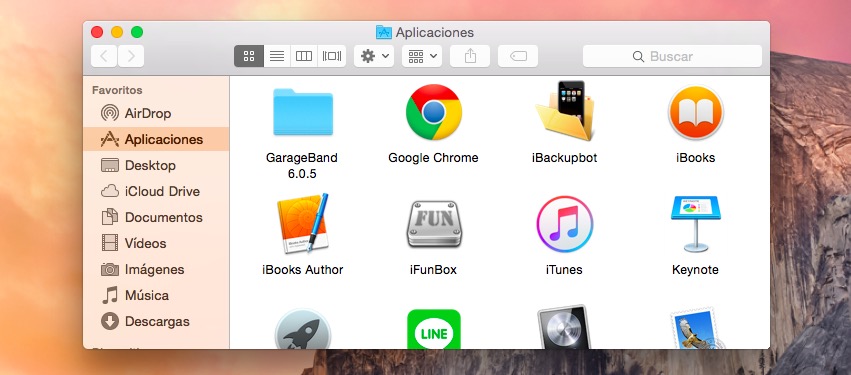The image size is (851, 375).
Task: Click the Favoritos section header
Action: click(x=117, y=90)
